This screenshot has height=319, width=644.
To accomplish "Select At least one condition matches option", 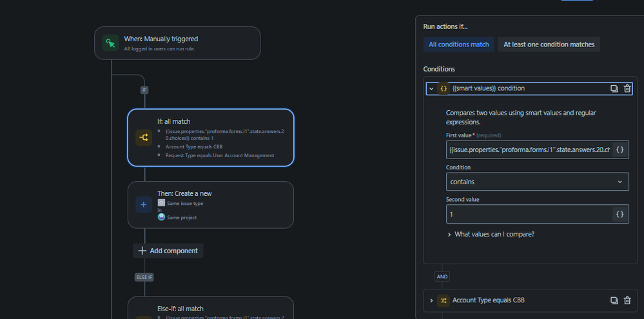I will pyautogui.click(x=549, y=44).
